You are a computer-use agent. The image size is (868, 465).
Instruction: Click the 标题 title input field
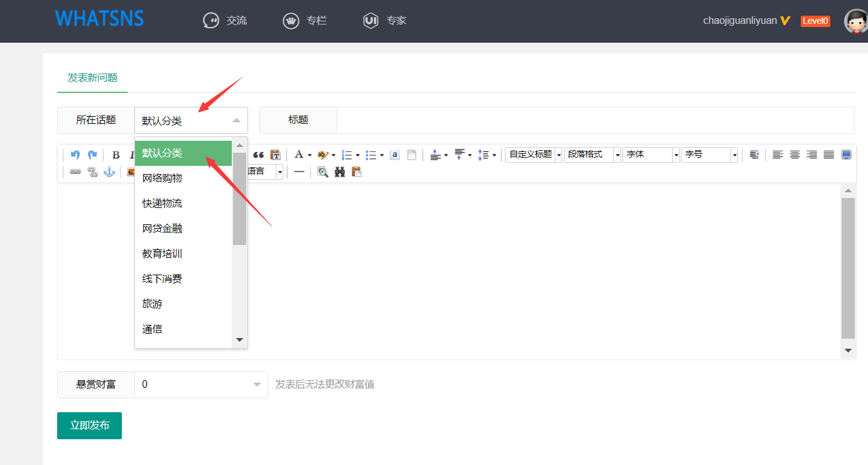[x=595, y=120]
